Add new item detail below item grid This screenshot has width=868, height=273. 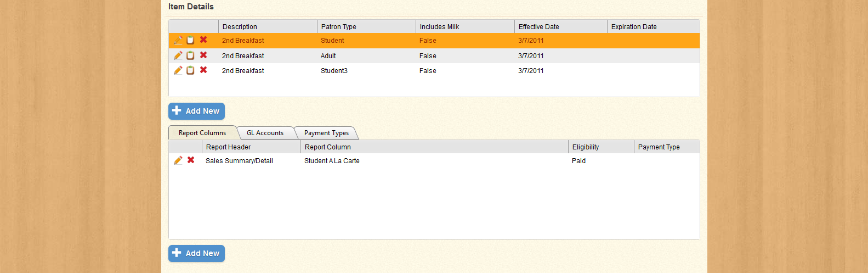coord(196,111)
